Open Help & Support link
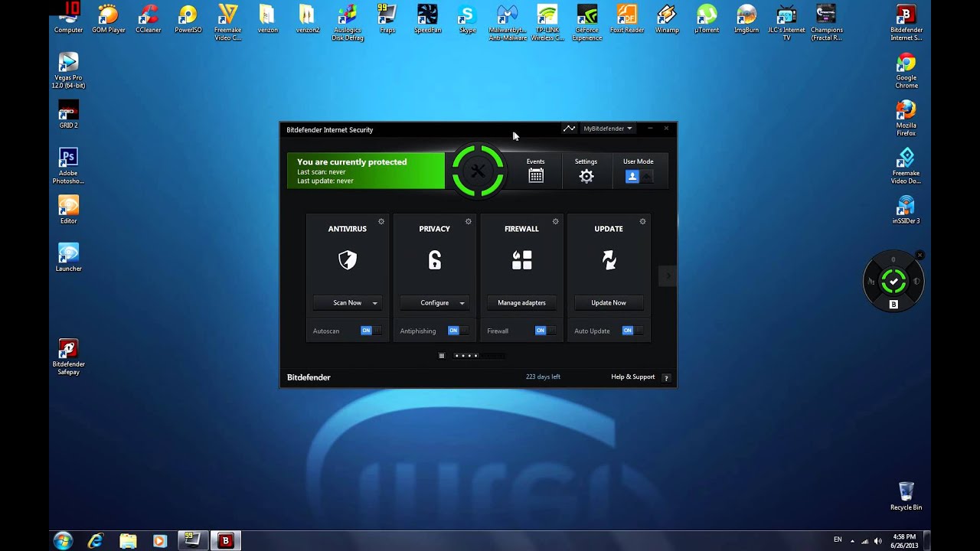 [633, 377]
